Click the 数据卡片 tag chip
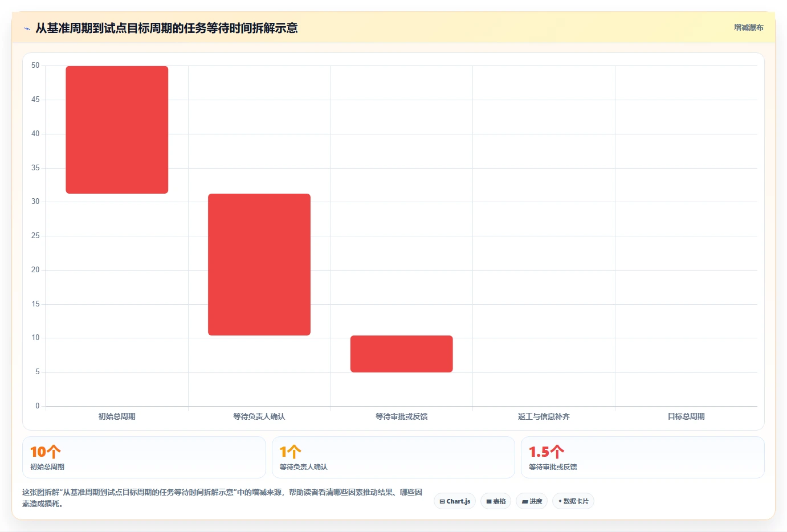The width and height of the screenshot is (787, 532). tap(573, 501)
